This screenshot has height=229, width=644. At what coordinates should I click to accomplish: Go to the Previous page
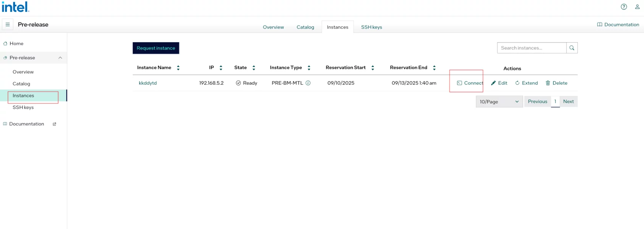(538, 102)
